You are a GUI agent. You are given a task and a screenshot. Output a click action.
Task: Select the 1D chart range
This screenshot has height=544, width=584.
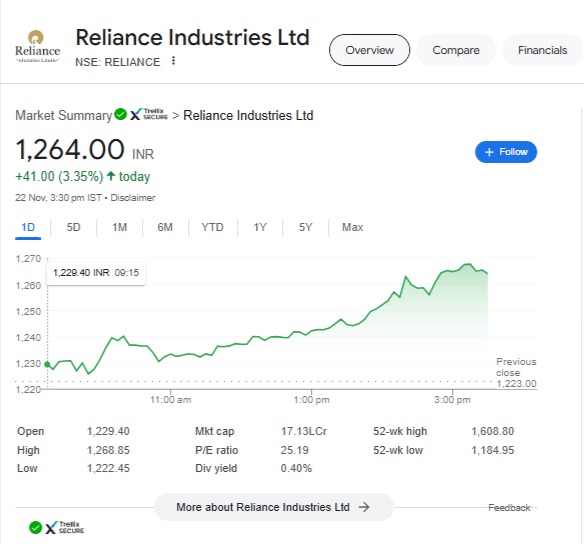point(28,227)
